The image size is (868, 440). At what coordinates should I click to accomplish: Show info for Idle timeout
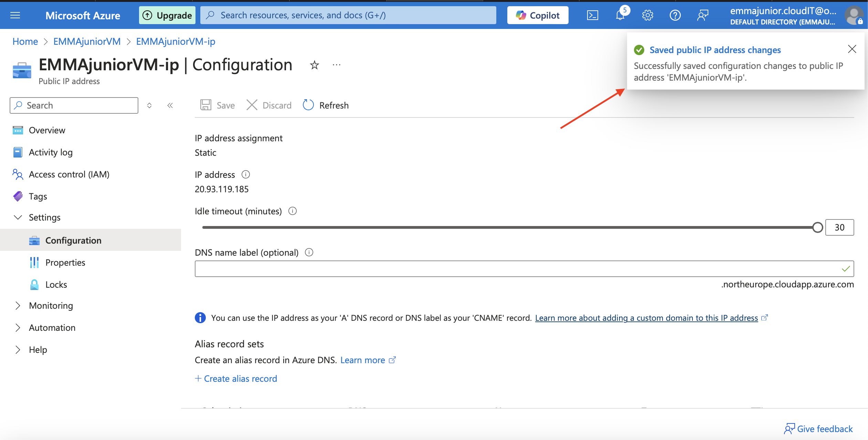pyautogui.click(x=293, y=211)
